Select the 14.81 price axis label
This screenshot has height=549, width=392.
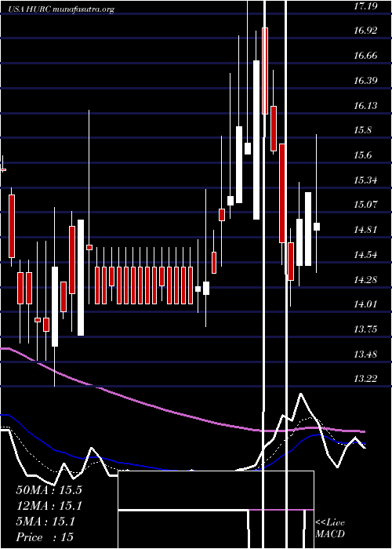[x=365, y=230]
